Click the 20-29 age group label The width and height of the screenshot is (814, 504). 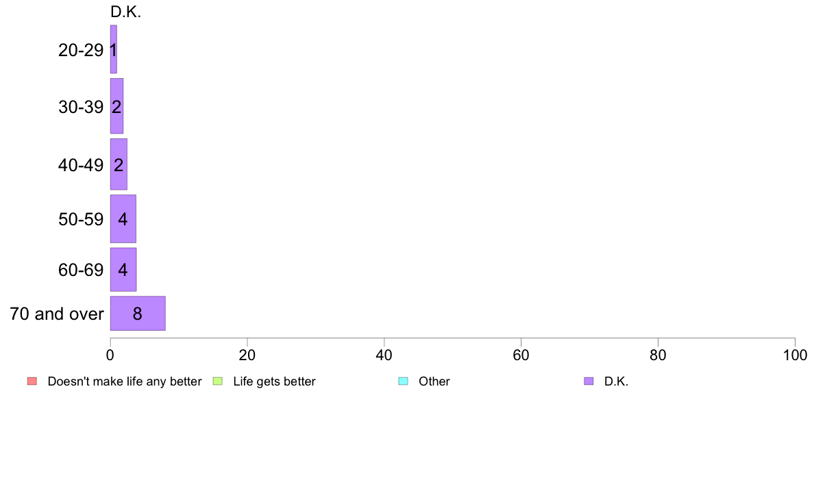(81, 50)
